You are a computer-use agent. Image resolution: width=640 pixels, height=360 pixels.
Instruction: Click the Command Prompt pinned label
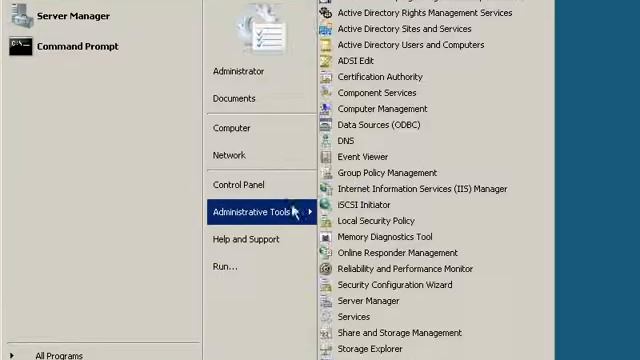(x=78, y=46)
